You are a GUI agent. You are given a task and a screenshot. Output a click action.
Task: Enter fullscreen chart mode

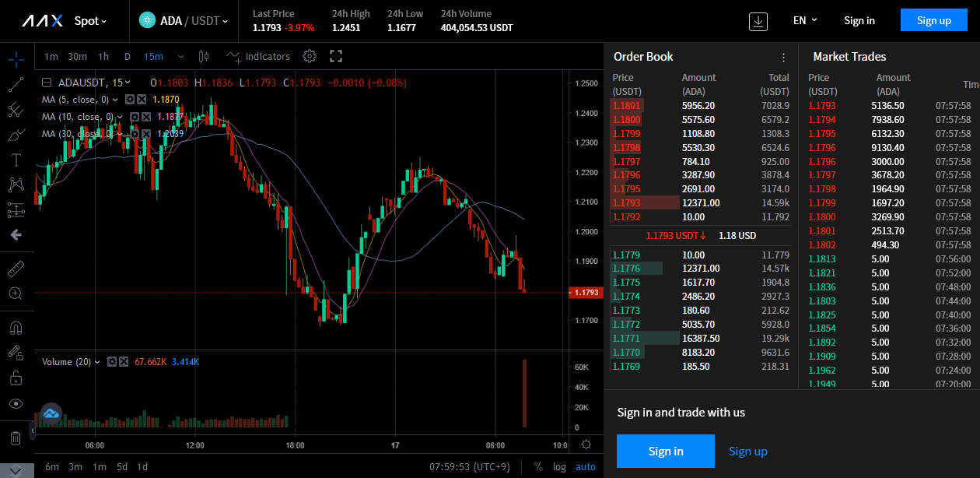point(336,56)
